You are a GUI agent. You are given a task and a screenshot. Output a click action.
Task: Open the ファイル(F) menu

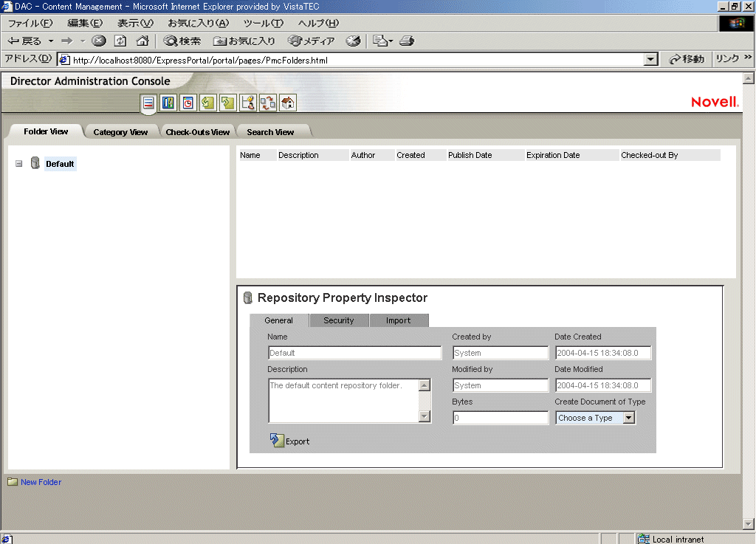tap(30, 23)
